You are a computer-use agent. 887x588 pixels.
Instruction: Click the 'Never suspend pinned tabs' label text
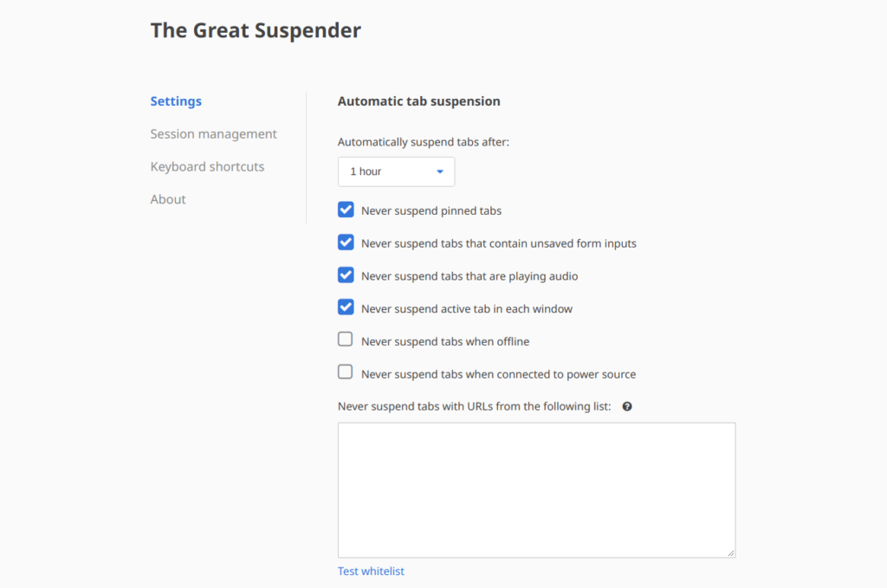(431, 211)
